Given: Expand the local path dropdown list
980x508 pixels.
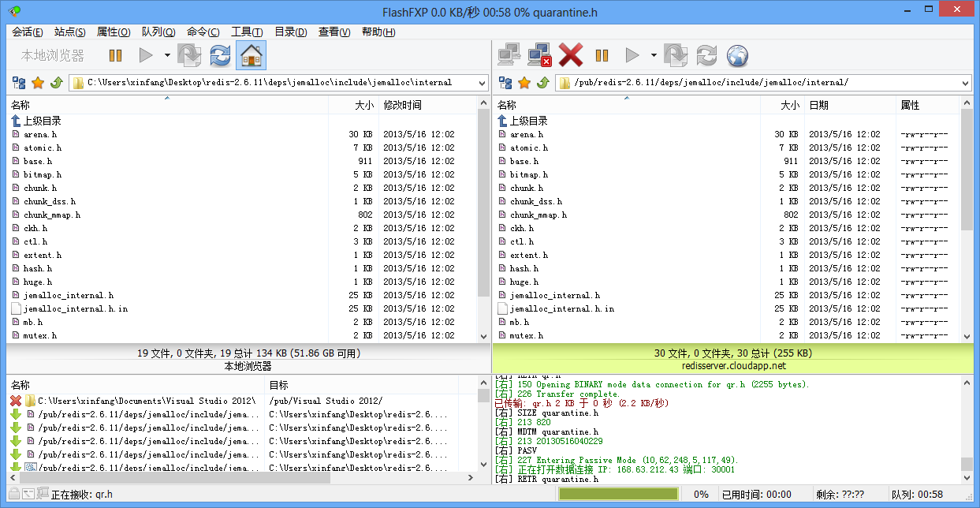Looking at the screenshot, I should point(480,83).
